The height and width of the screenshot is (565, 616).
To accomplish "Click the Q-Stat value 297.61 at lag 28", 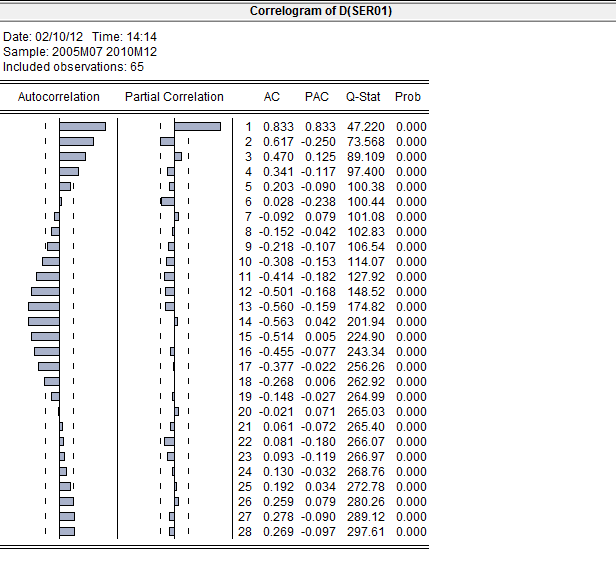I will point(365,531).
